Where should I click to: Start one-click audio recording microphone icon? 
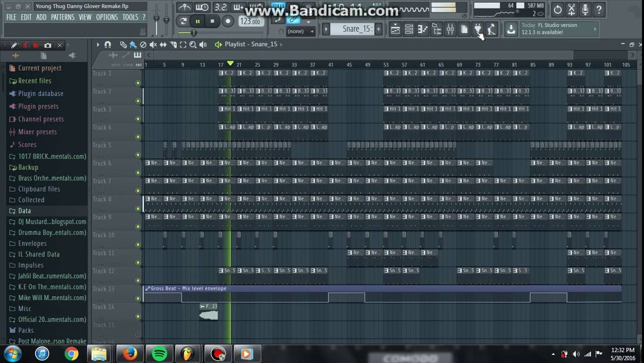click(x=585, y=9)
